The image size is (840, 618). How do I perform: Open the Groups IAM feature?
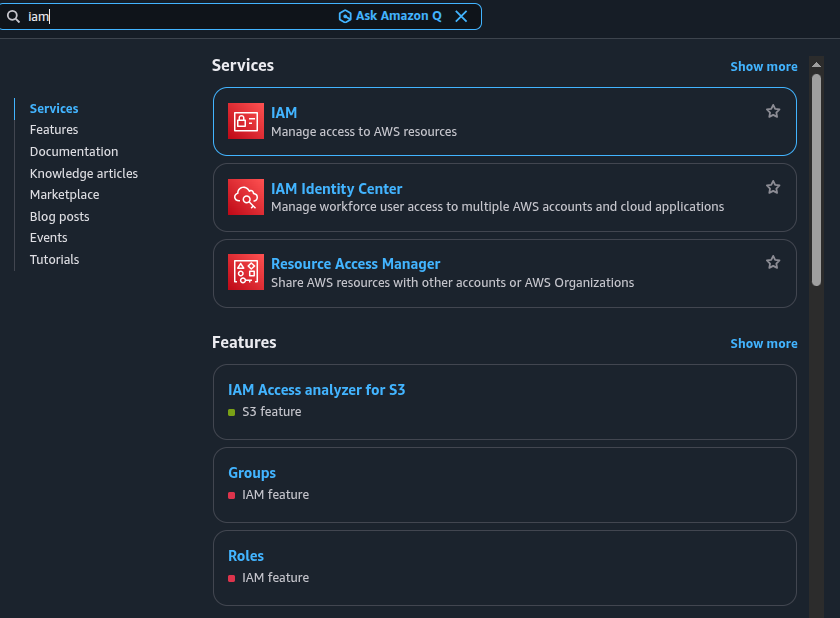252,473
